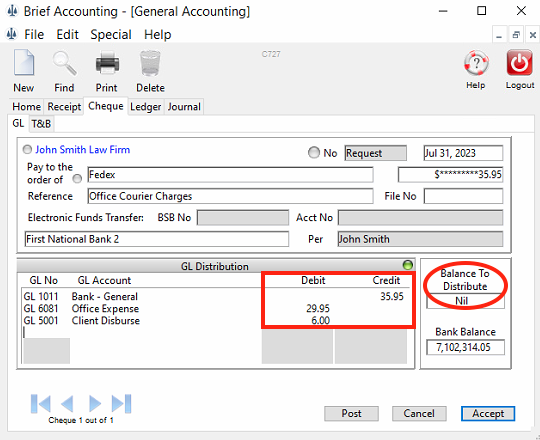
Task: Jump to the last cheque record
Action: (121, 404)
